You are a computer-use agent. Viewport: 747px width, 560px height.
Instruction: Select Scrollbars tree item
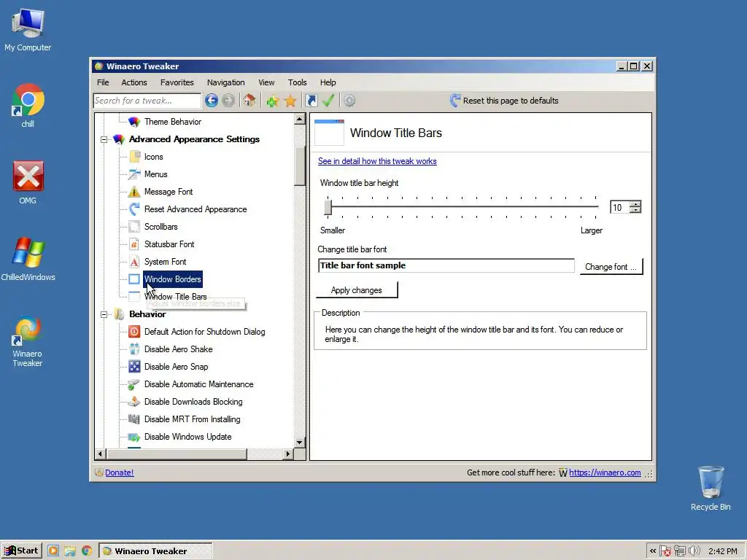tap(160, 227)
